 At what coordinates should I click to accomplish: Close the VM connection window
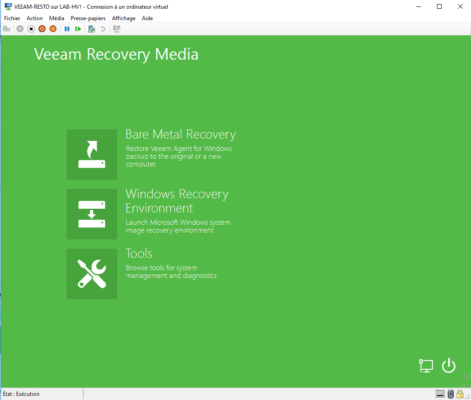click(x=460, y=6)
